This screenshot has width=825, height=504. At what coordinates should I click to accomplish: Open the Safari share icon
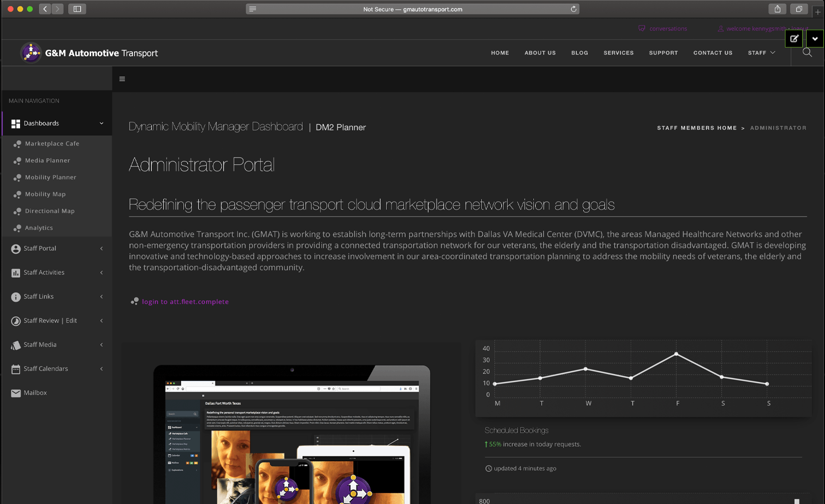[777, 9]
